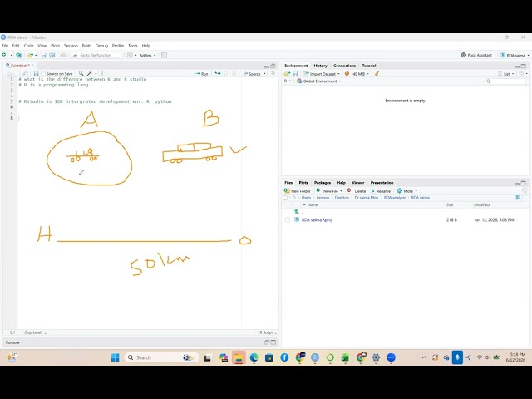Click the taskbar microphone icon
Image resolution: width=532 pixels, height=399 pixels.
tap(457, 357)
